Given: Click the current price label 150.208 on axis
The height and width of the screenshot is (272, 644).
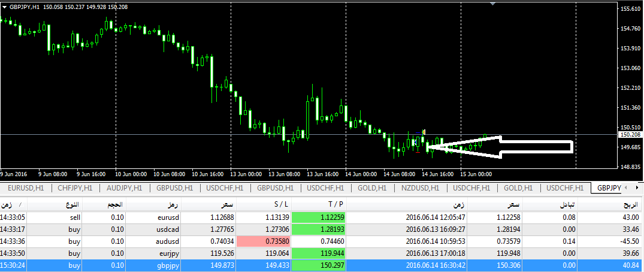Looking at the screenshot, I should pyautogui.click(x=630, y=135).
